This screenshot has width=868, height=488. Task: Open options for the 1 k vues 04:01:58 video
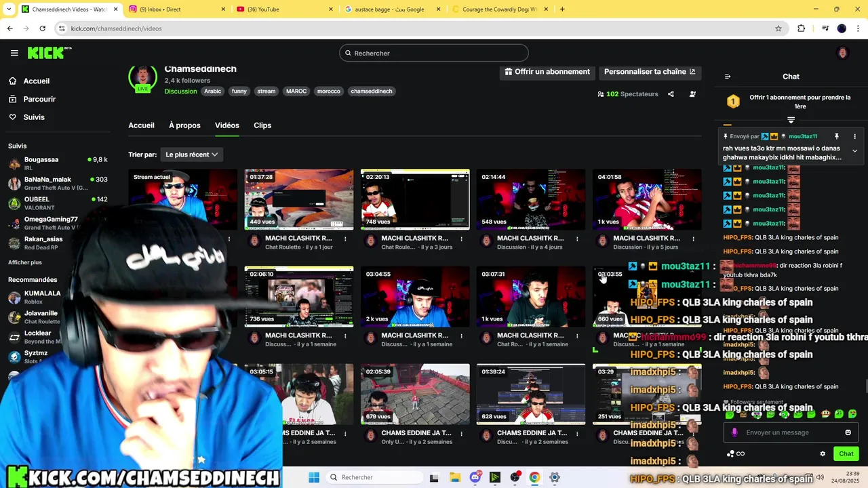tap(693, 239)
